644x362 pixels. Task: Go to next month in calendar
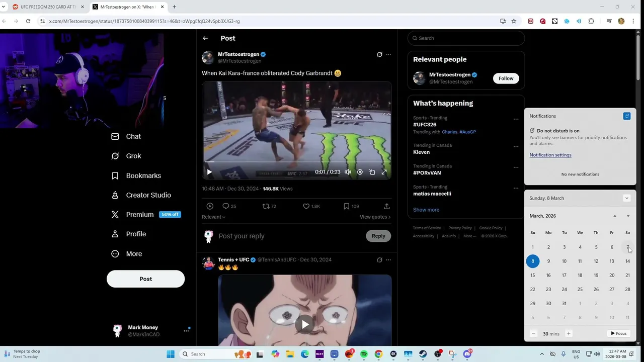click(628, 216)
